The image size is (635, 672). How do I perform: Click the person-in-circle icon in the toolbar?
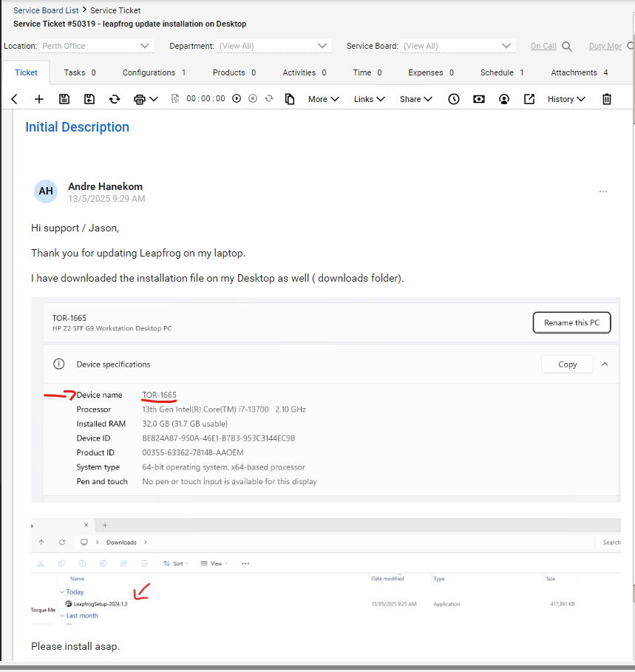coord(504,99)
